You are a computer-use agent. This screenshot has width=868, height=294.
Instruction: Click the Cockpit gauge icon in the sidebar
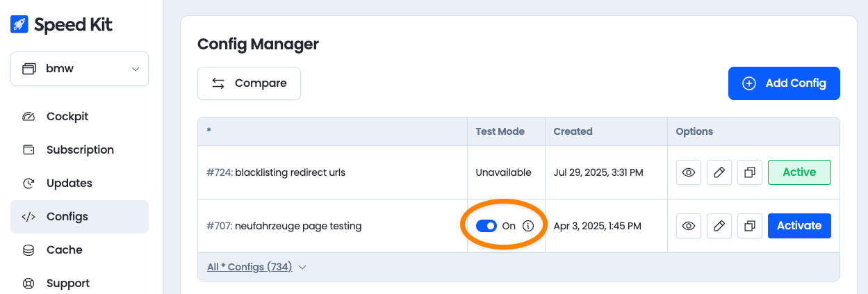(28, 116)
